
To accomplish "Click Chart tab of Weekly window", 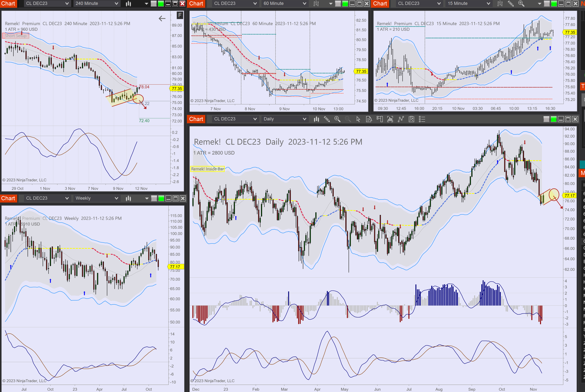I will tap(8, 199).
